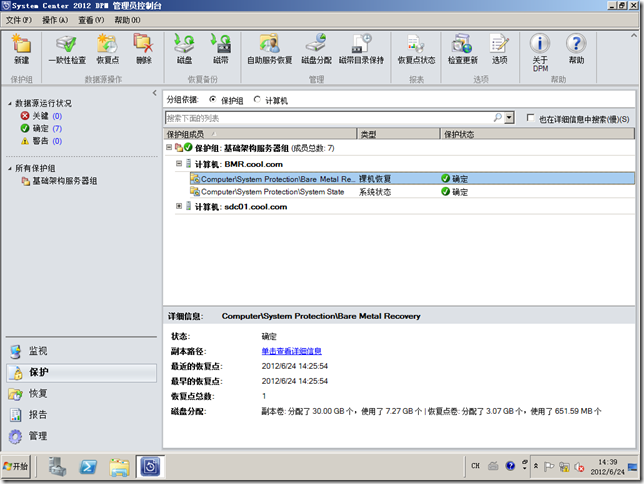Screen dimensions: 644x484
Task: Click the 关于 DPM icon
Action: [x=540, y=52]
